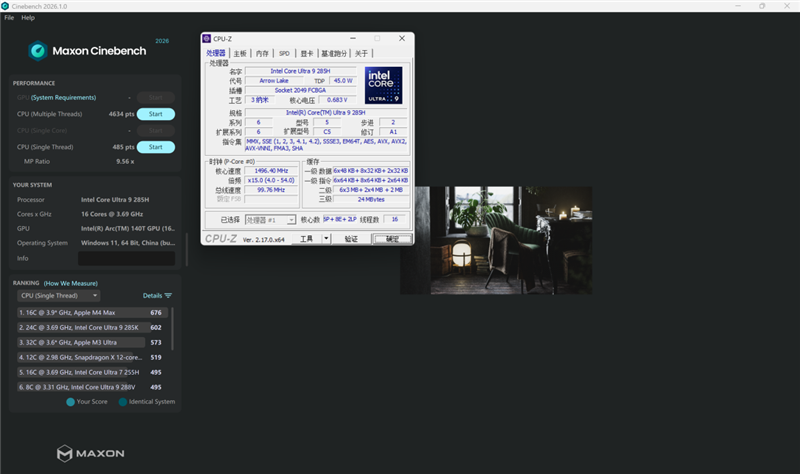Click the ranking list scrollbar

point(172,329)
